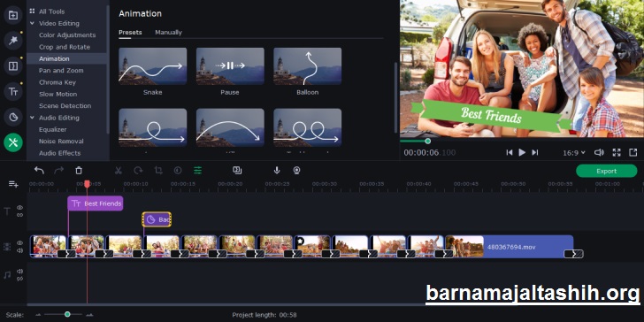Open the 16:9 aspect ratio dropdown
The image size is (644, 322).
click(574, 153)
